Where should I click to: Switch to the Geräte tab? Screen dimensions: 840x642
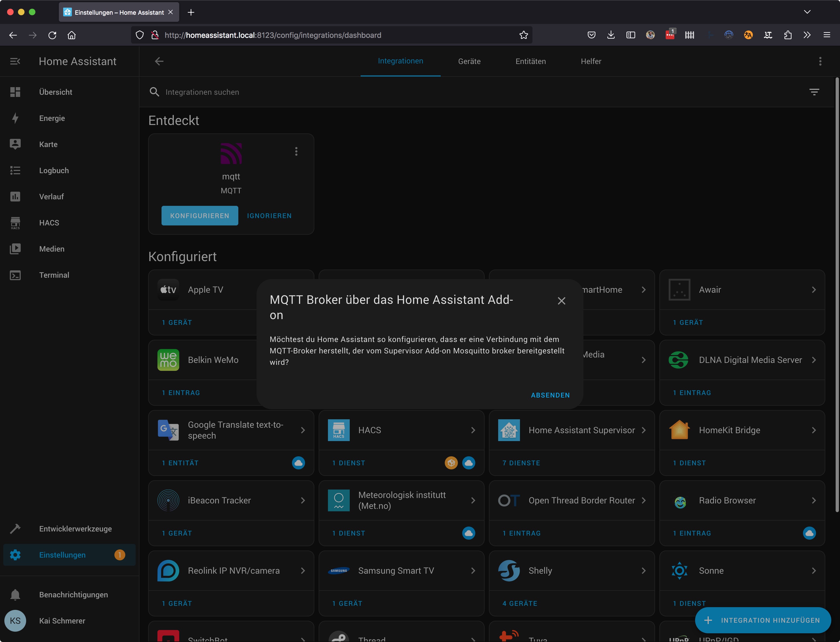(x=469, y=61)
